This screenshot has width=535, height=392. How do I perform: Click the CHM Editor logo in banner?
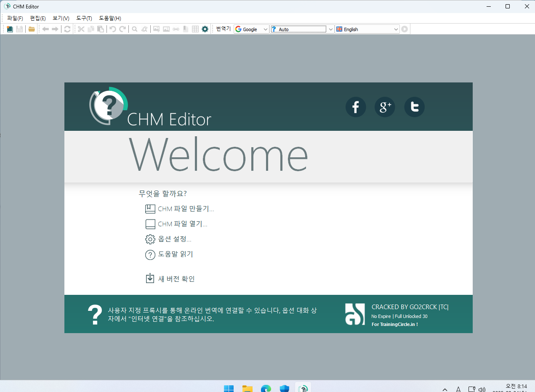pyautogui.click(x=109, y=106)
